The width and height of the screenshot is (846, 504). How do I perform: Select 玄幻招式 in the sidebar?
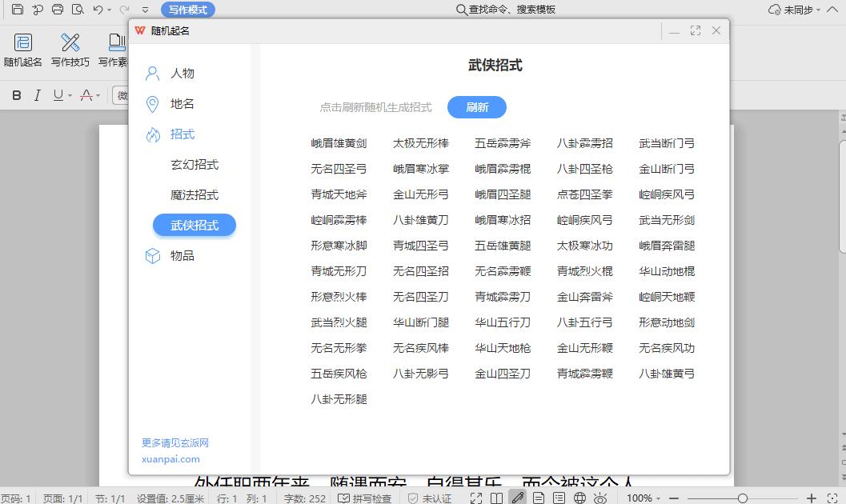tap(194, 165)
